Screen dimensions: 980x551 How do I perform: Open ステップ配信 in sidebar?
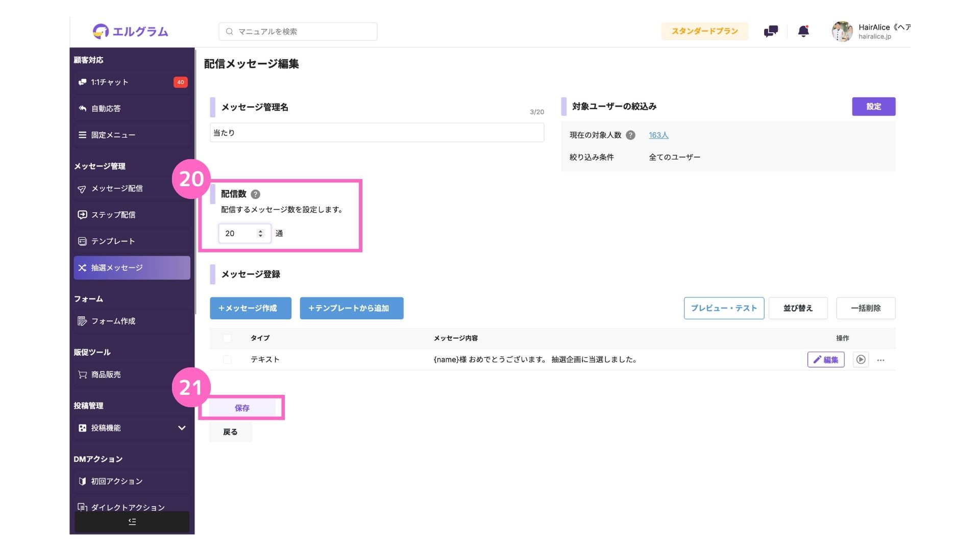pos(132,215)
